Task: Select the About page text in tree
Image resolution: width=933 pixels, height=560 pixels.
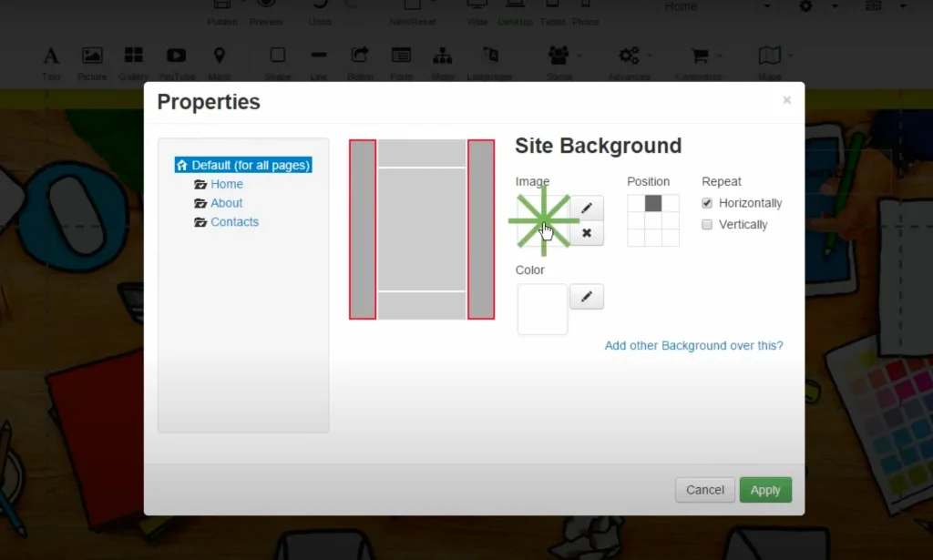Action: [227, 203]
